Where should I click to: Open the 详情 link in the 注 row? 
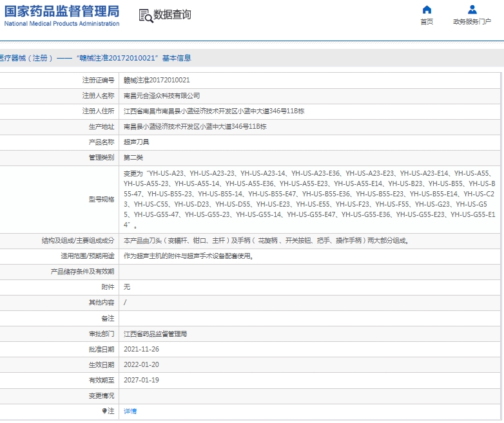pyautogui.click(x=130, y=411)
